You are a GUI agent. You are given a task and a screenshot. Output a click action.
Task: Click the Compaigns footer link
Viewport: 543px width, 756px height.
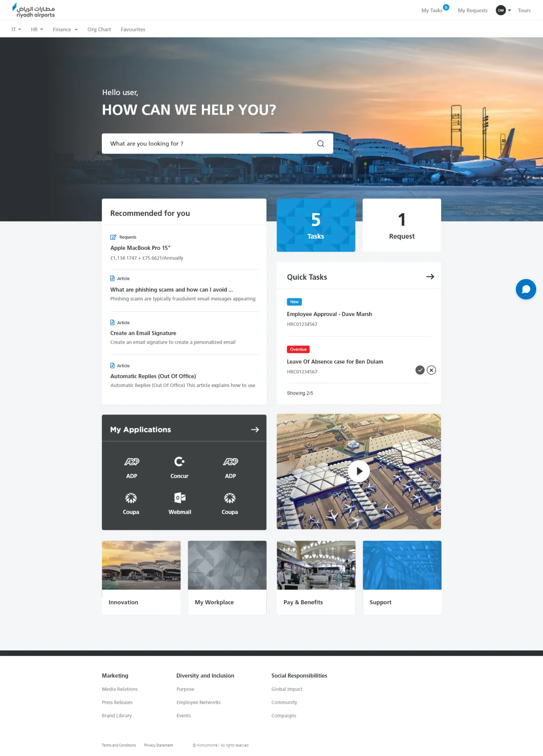pos(284,716)
